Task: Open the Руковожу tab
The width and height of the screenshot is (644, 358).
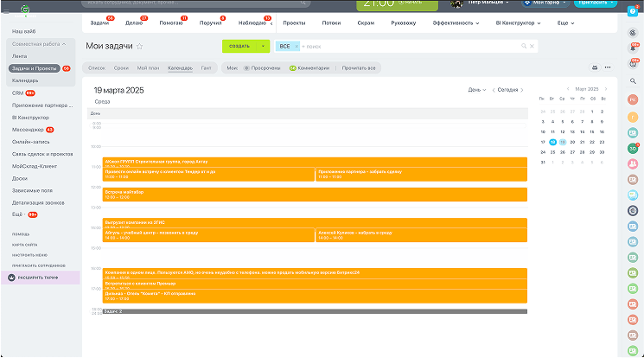Action: [404, 23]
